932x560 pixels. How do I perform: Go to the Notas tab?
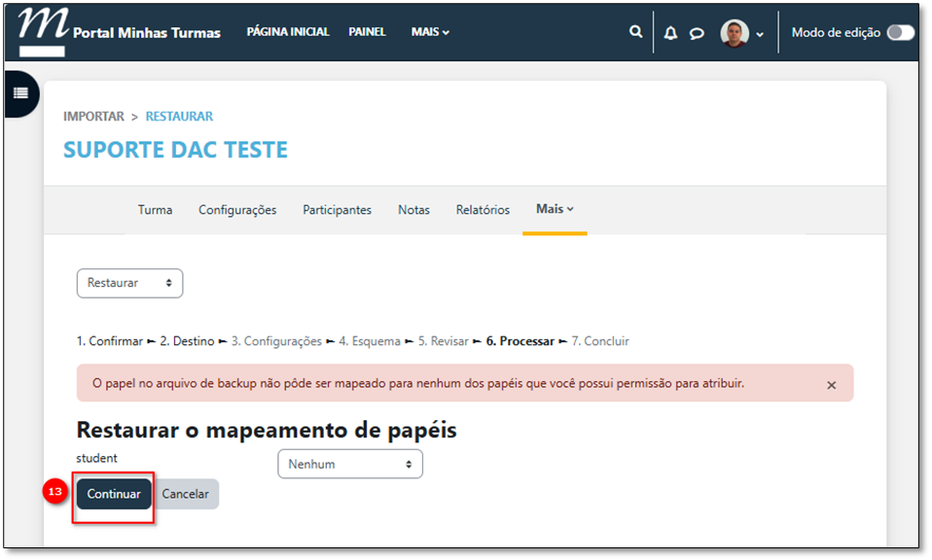[413, 210]
